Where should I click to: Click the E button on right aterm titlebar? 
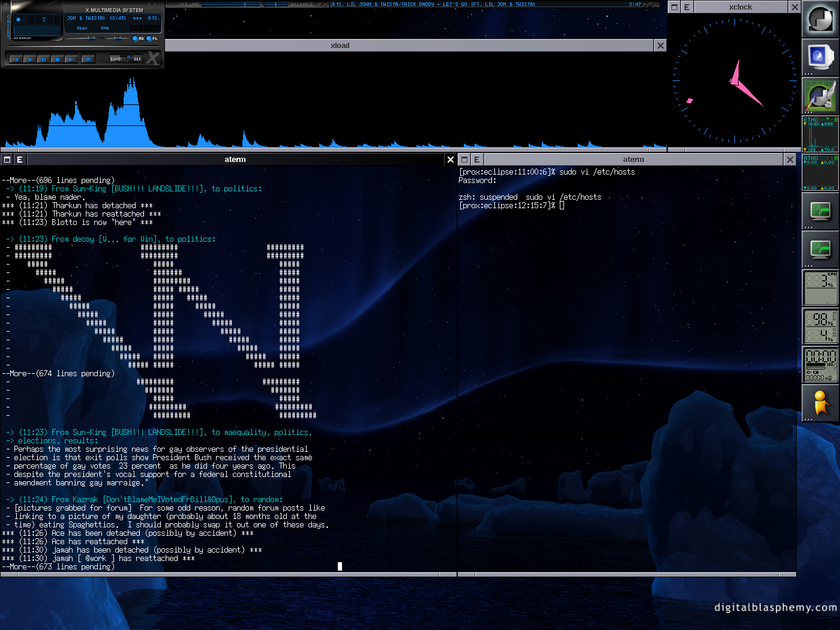pyautogui.click(x=477, y=160)
